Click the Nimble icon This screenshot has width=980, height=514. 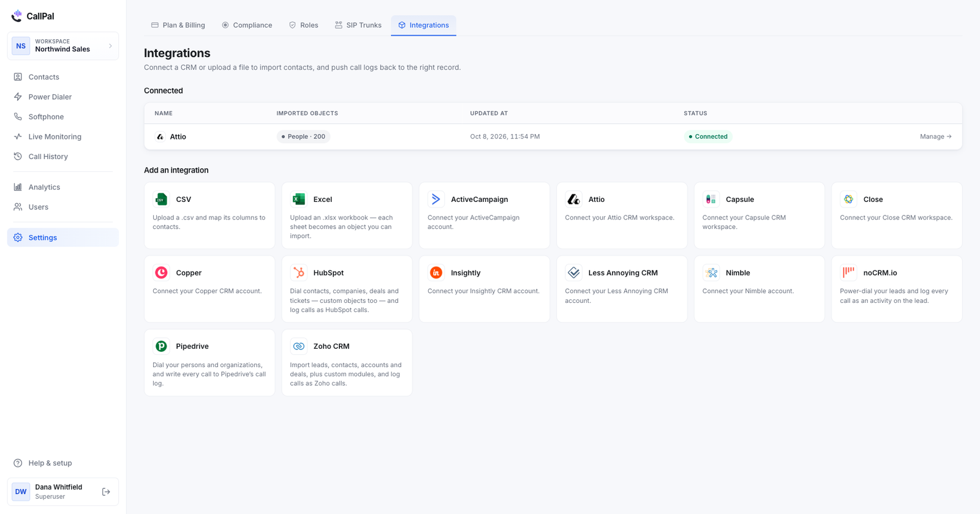tap(711, 273)
